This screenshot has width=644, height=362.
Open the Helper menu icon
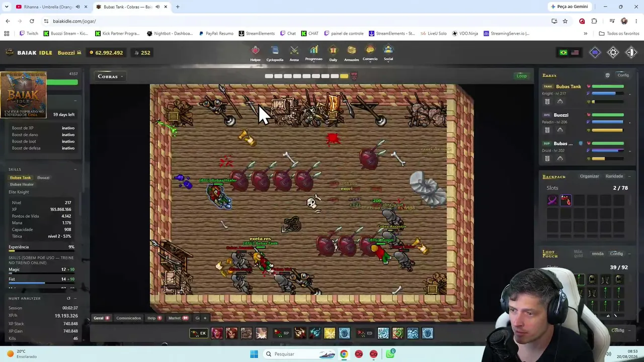pos(256,50)
